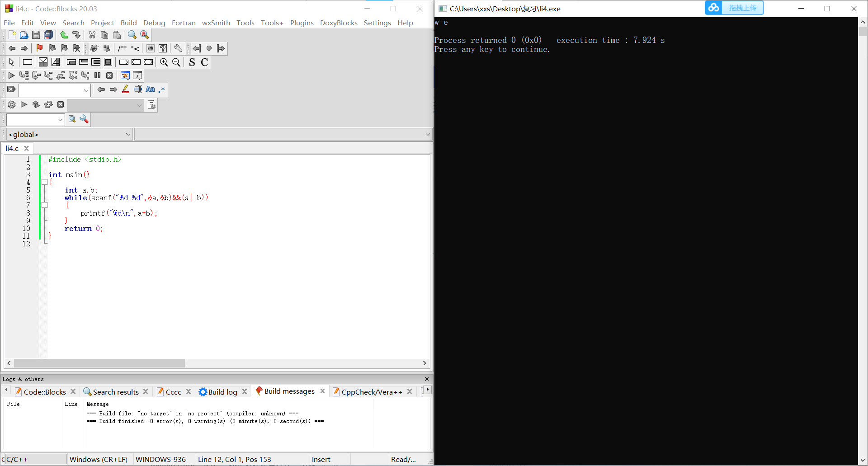
Task: Click the Build finished message row
Action: pos(205,421)
